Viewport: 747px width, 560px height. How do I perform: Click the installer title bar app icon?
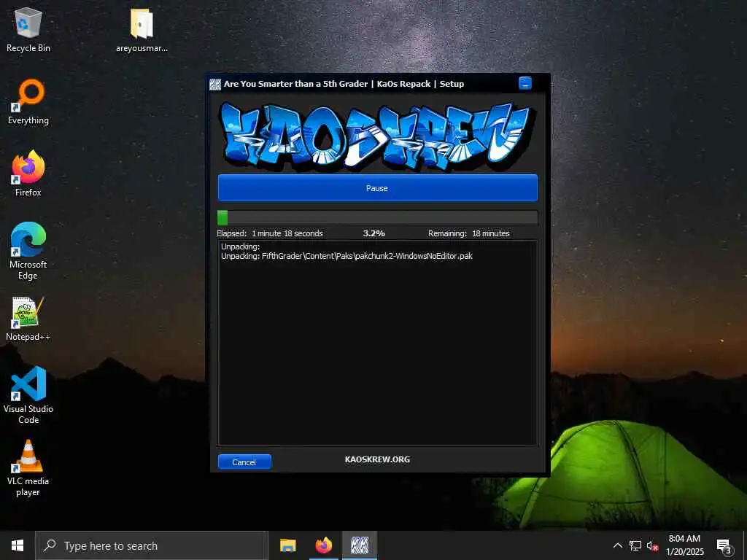click(x=215, y=85)
